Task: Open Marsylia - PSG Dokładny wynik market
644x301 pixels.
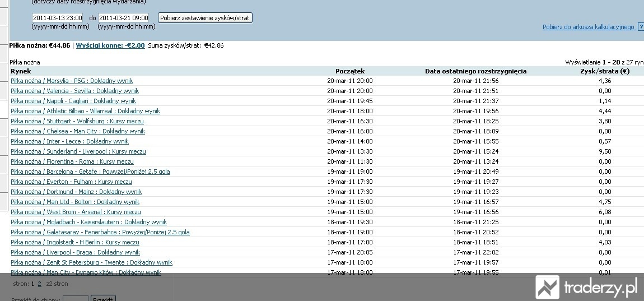Action: click(x=72, y=81)
